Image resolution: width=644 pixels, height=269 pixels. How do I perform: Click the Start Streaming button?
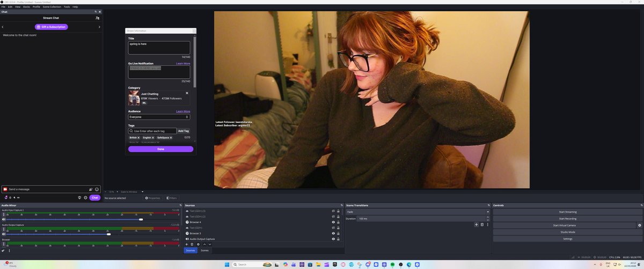click(x=568, y=212)
